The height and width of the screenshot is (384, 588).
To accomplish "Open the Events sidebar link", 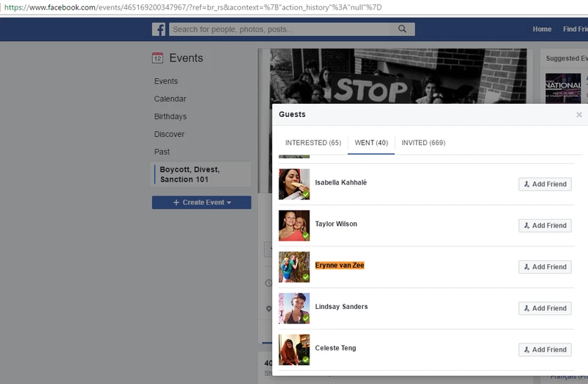I will click(166, 81).
